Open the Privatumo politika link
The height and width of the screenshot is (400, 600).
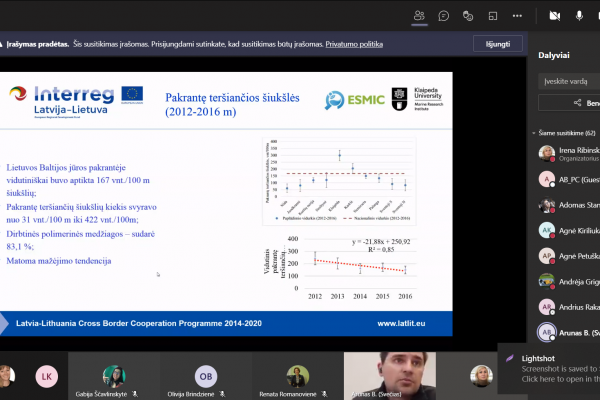(354, 44)
